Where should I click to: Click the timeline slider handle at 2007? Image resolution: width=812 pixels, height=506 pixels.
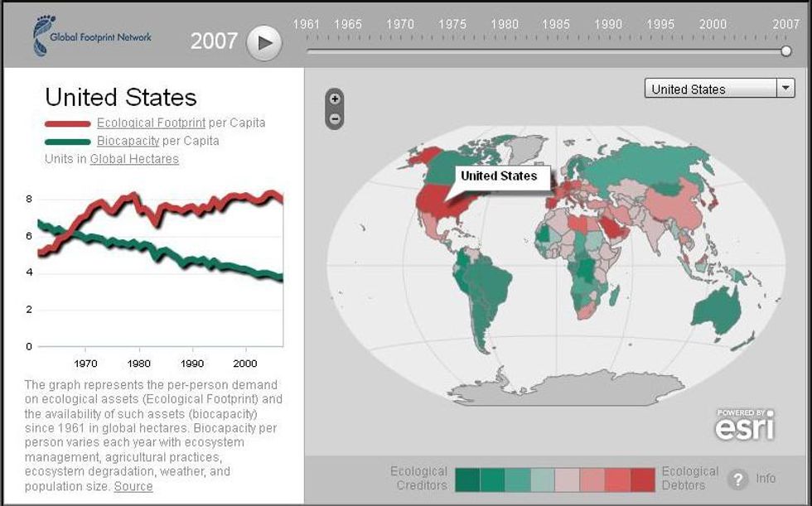(x=785, y=51)
